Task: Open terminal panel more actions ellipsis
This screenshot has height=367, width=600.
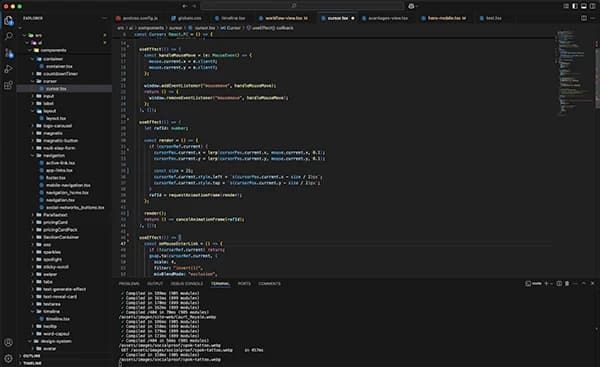Action: tap(575, 284)
